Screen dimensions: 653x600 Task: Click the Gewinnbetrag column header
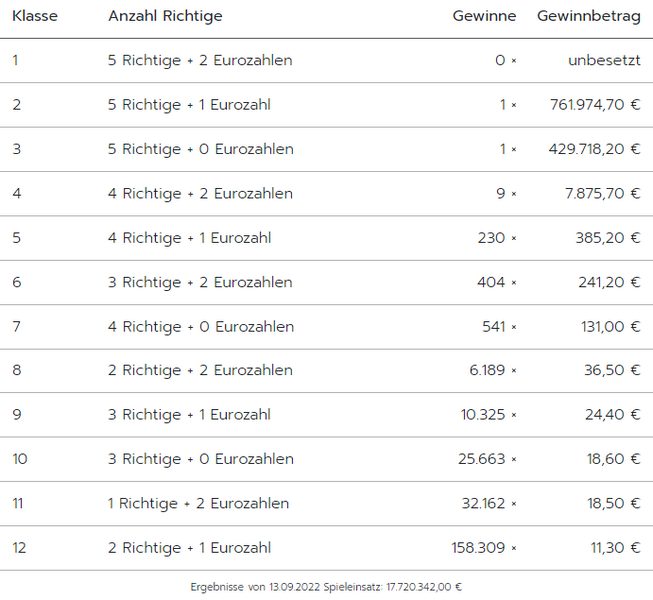588,16
